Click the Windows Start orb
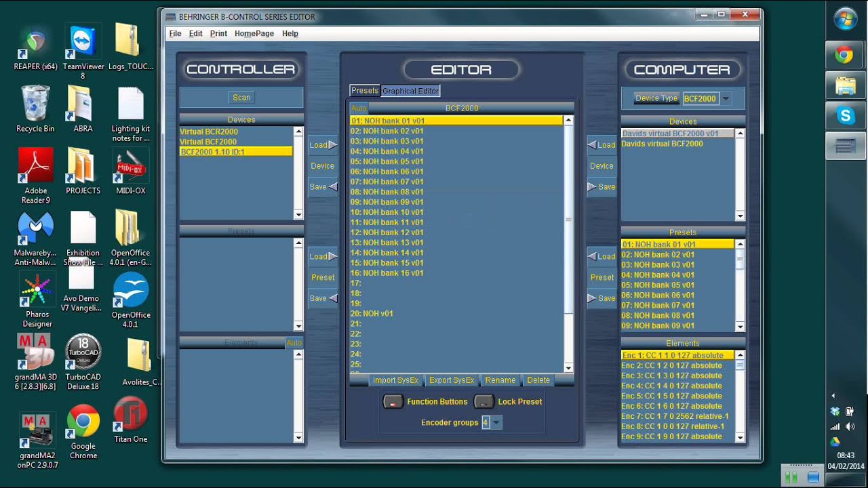This screenshot has height=488, width=868. (846, 19)
